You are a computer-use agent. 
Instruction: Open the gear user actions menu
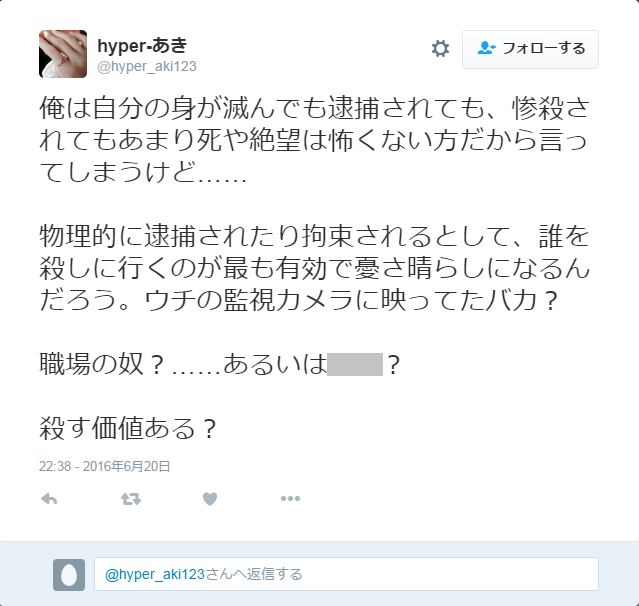click(x=440, y=48)
